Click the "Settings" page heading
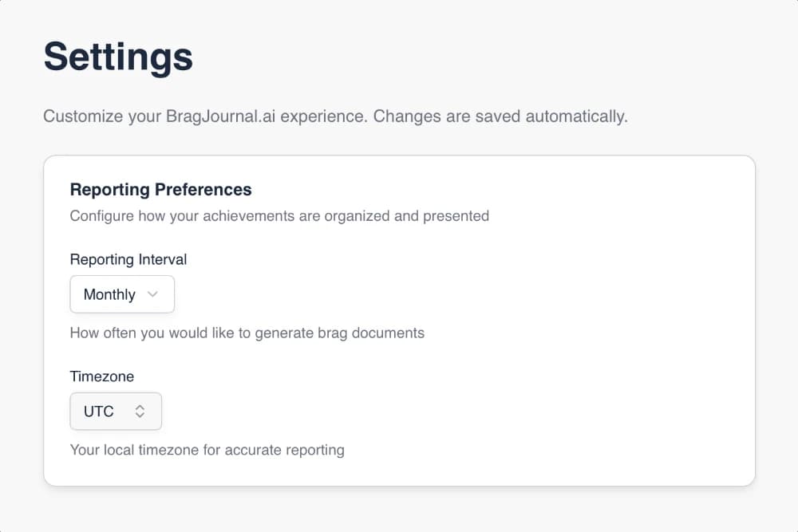The width and height of the screenshot is (798, 532). [118, 57]
